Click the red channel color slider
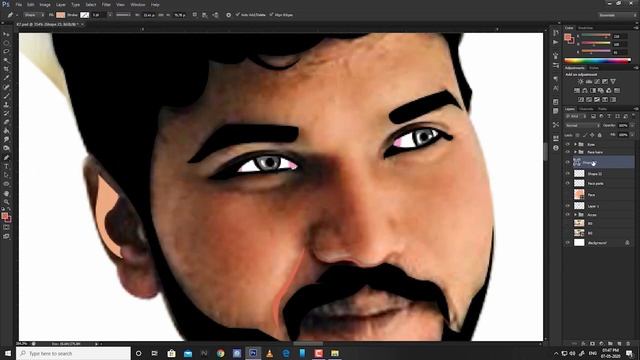Viewport: 640px width, 360px height. coord(596,36)
